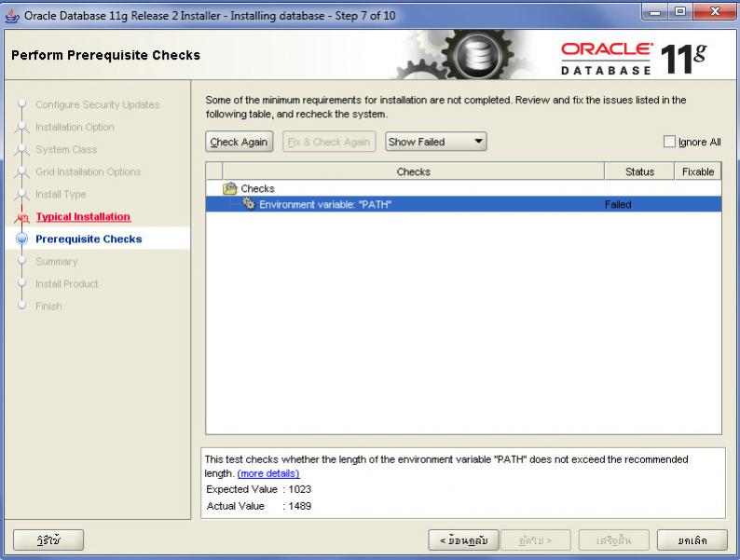Minimize the Oracle installer window

tap(655, 12)
